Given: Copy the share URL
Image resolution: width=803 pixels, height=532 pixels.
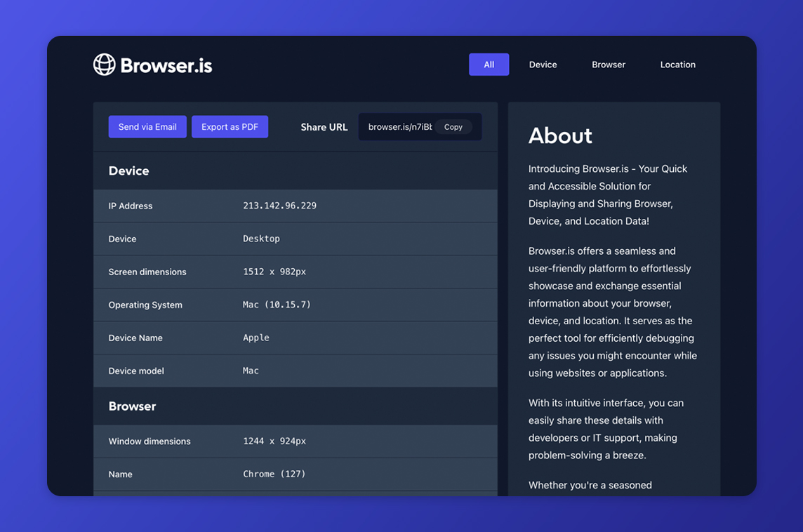Looking at the screenshot, I should coord(453,127).
